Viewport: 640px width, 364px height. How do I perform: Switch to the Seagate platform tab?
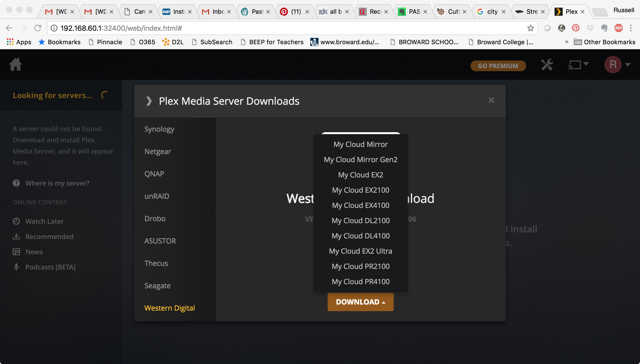(157, 286)
